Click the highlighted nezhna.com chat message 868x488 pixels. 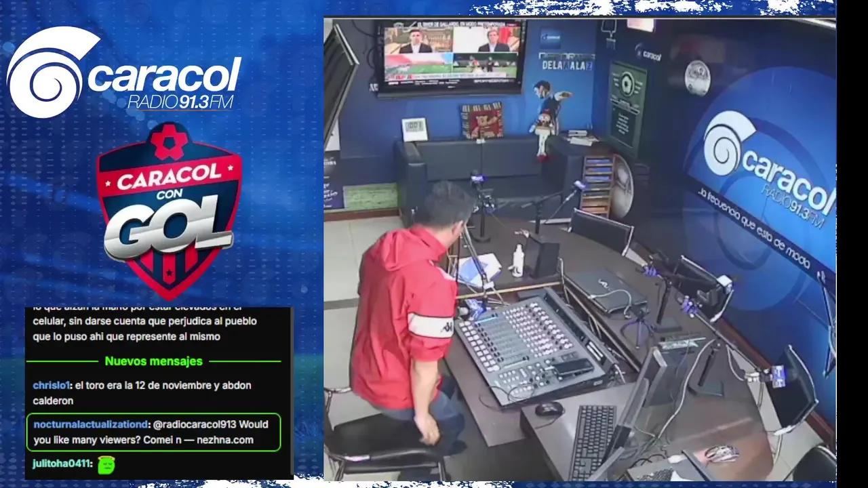click(x=153, y=432)
